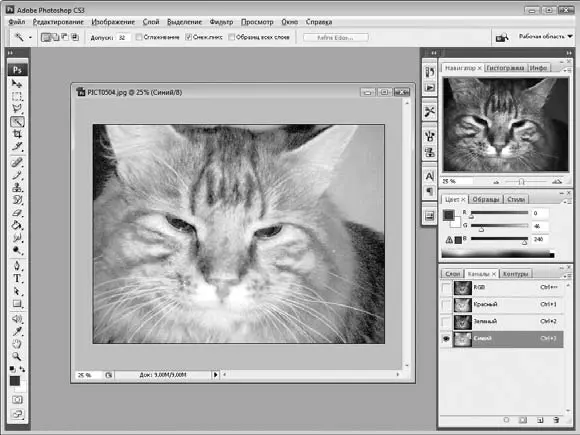Enable the Сглаживание checkbox
The height and width of the screenshot is (435, 580).
click(x=139, y=37)
